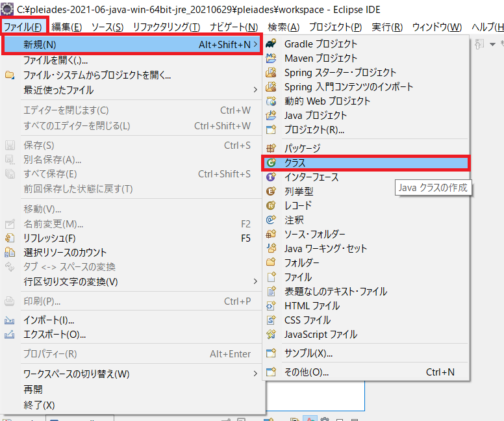Click the Java ワーキング・セット icon

tap(271, 248)
